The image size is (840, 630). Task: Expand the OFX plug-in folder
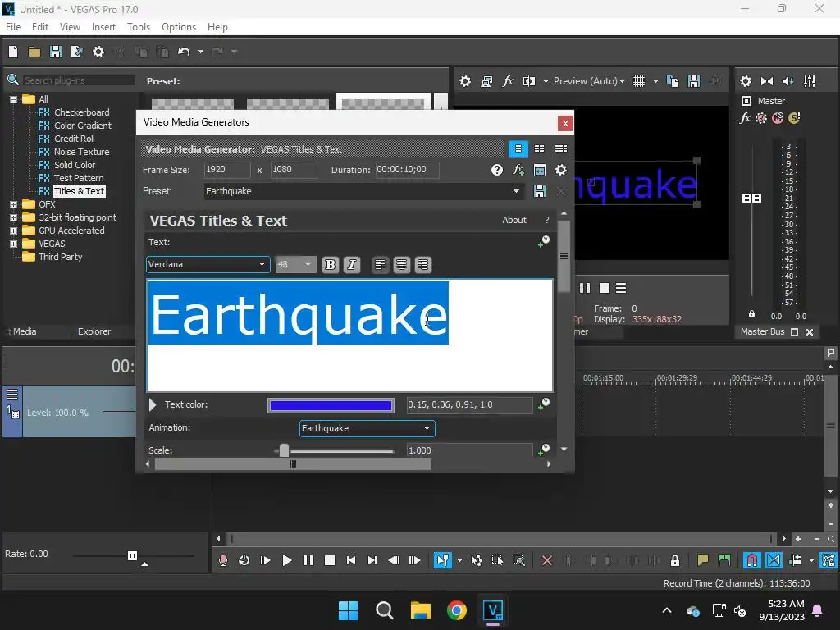point(13,204)
